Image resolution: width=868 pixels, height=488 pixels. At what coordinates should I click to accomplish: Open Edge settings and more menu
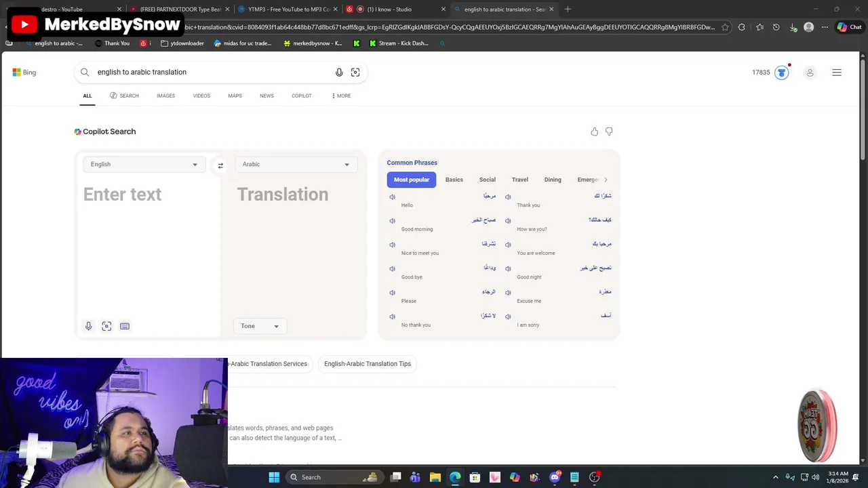[x=825, y=27]
